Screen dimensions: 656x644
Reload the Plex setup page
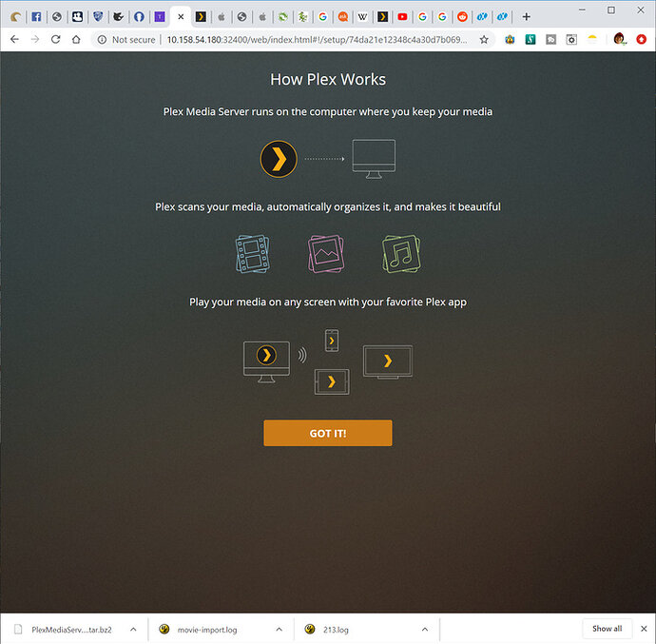click(x=56, y=39)
